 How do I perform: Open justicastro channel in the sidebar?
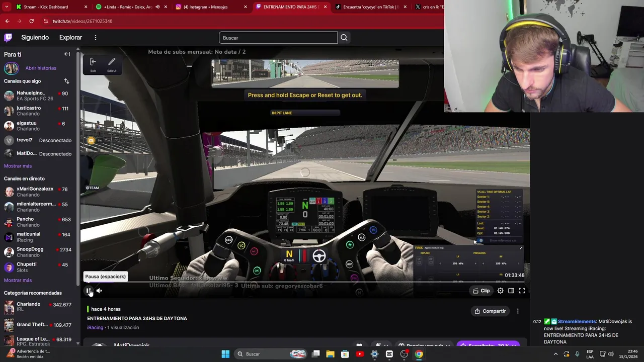click(39, 111)
